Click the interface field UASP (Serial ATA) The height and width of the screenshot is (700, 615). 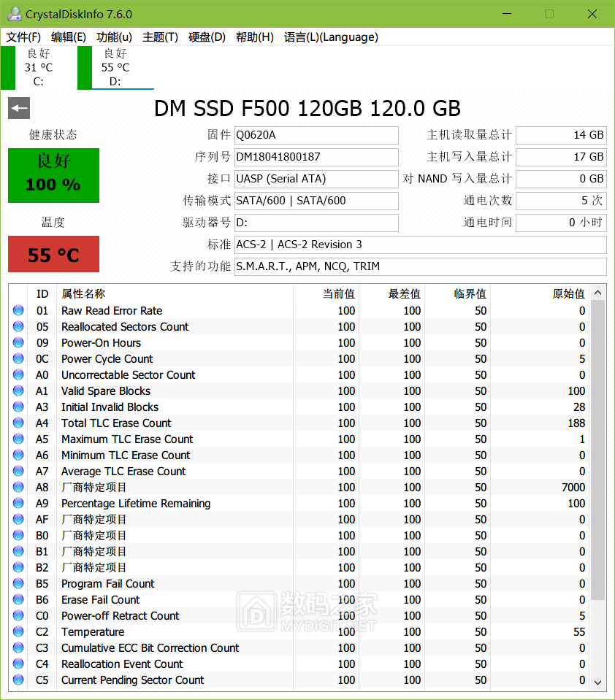[x=316, y=179]
